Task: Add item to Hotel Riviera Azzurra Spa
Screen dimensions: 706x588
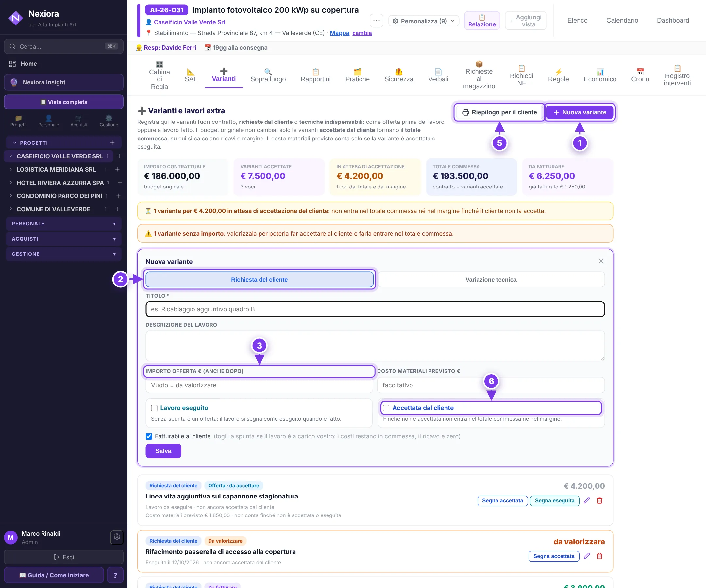Action: tap(120, 183)
